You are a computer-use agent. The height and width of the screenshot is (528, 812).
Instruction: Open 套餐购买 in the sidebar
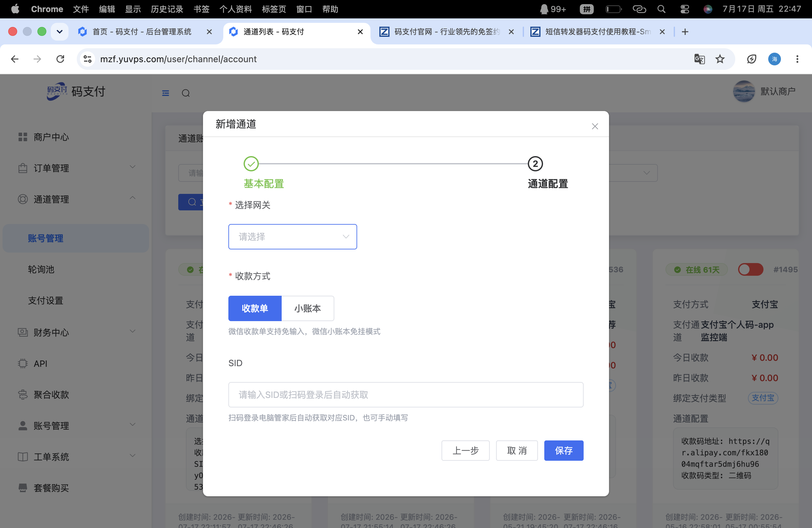point(76,488)
